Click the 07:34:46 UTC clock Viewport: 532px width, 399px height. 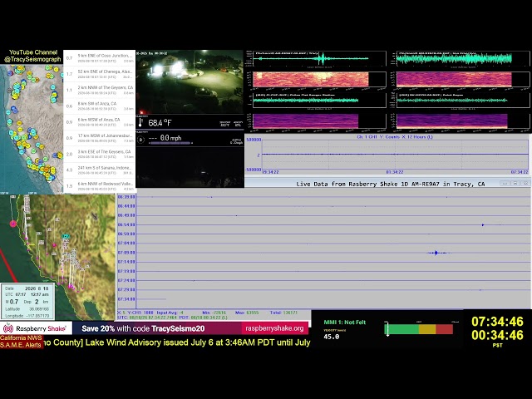click(497, 322)
